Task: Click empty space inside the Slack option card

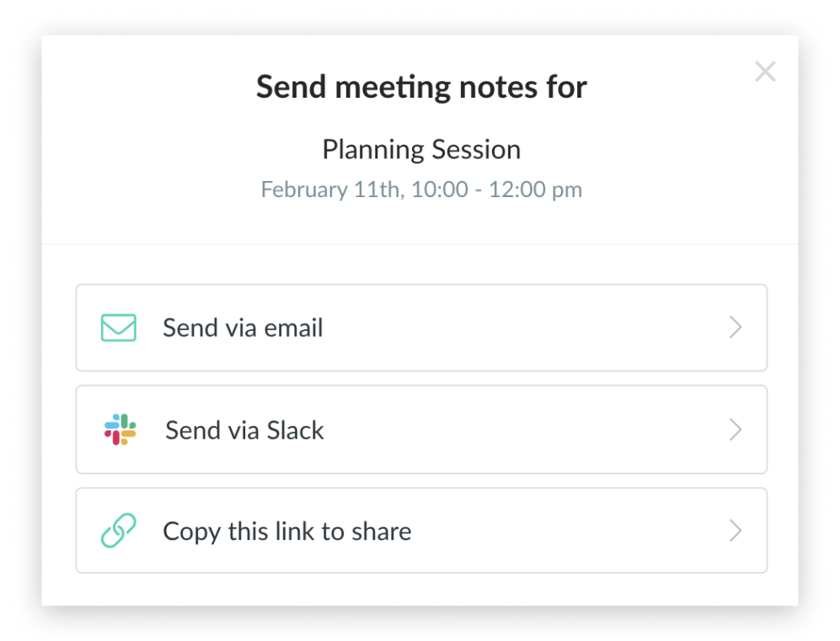Action: pyautogui.click(x=522, y=430)
